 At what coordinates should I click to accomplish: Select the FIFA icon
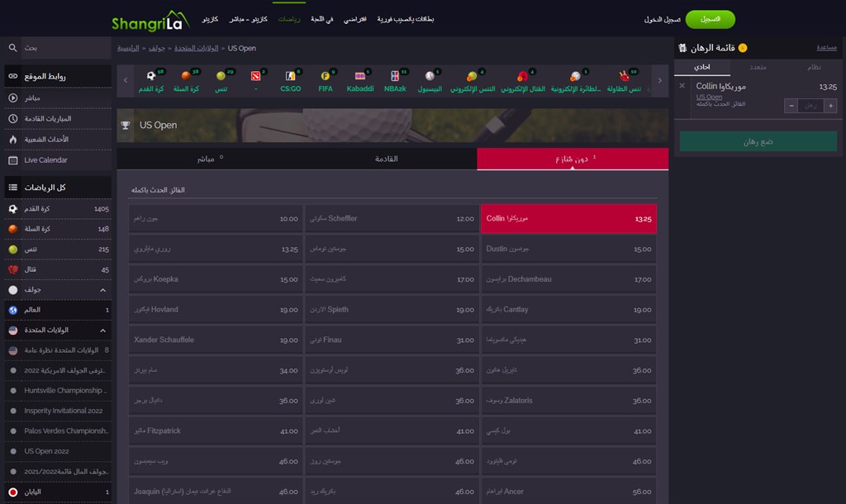click(326, 75)
